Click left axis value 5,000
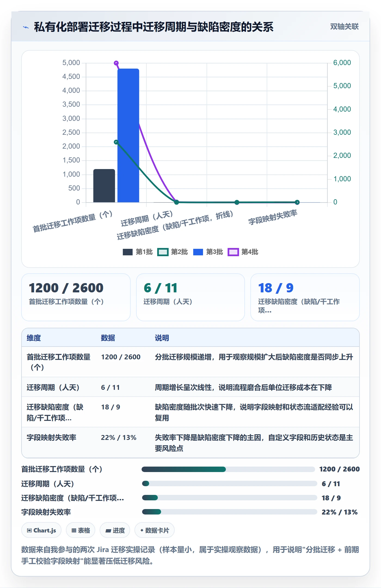Viewport: 381px width, 588px height. click(x=71, y=63)
